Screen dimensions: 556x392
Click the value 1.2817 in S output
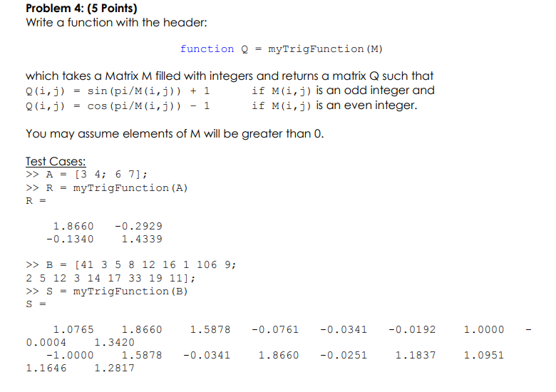pyautogui.click(x=115, y=368)
